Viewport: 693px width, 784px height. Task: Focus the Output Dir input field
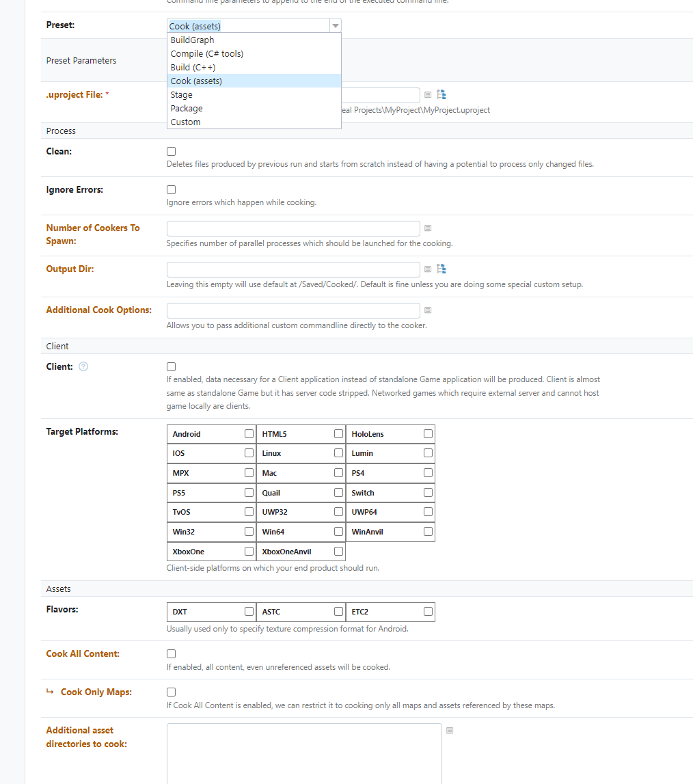[293, 269]
